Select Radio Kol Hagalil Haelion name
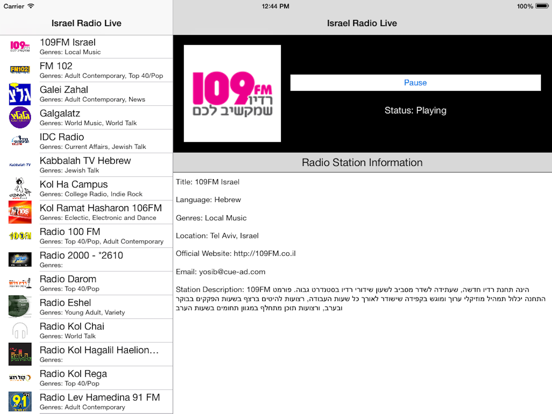 [x=99, y=350]
